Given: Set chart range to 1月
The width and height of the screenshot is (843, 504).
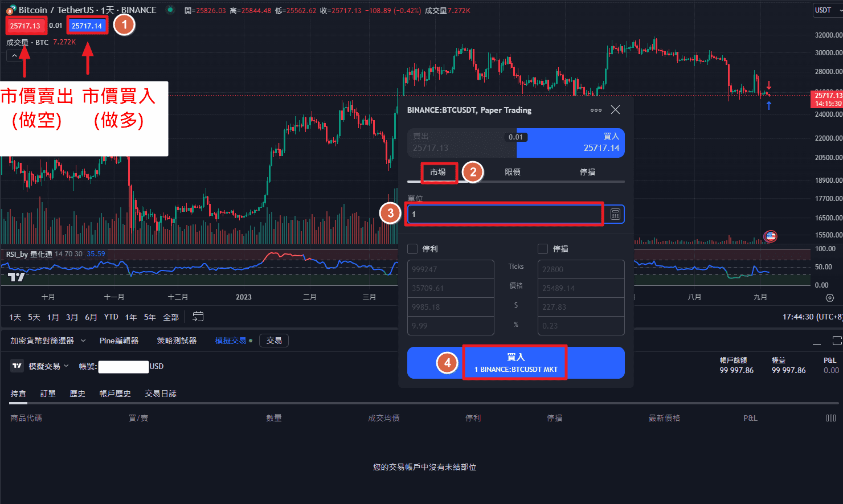Looking at the screenshot, I should [53, 317].
